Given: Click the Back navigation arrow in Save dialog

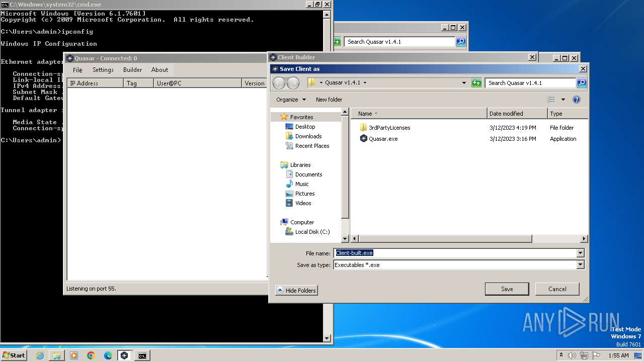Looking at the screenshot, I should tap(279, 83).
